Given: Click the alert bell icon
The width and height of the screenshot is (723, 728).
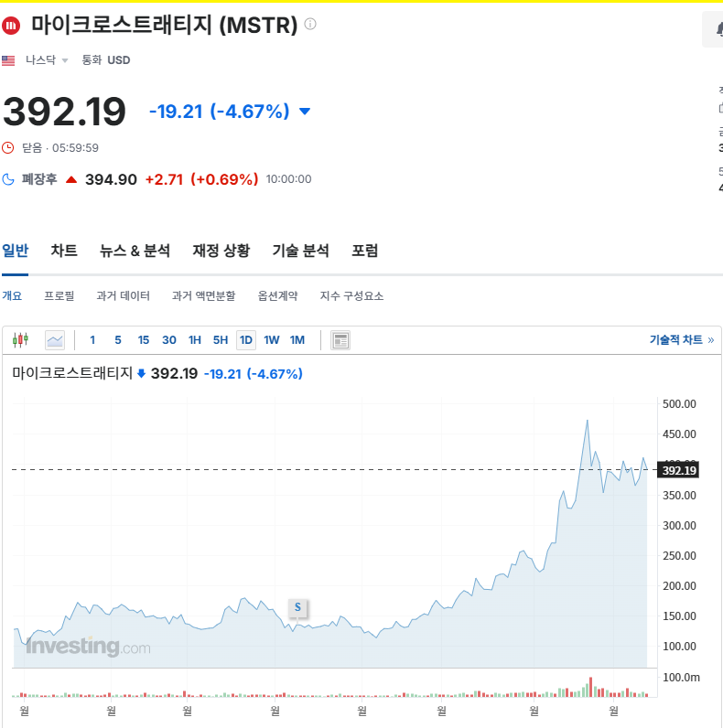Looking at the screenshot, I should pos(718,29).
